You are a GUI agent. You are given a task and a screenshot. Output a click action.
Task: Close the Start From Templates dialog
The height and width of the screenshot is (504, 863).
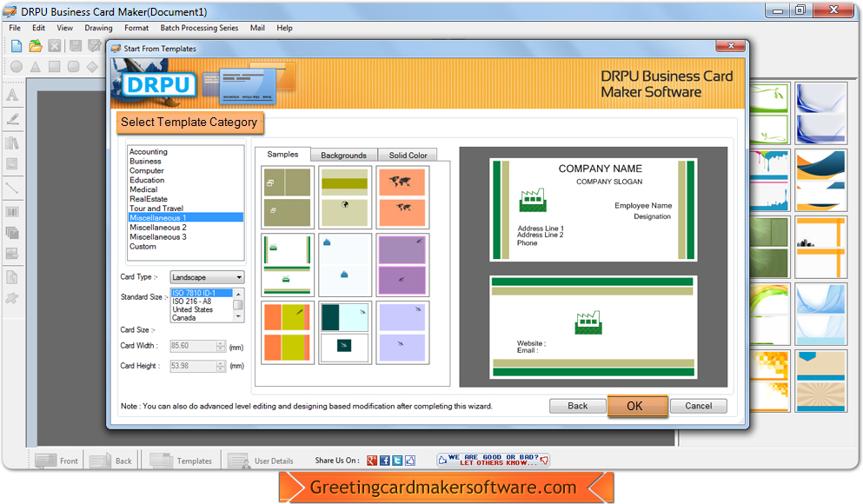pyautogui.click(x=730, y=46)
